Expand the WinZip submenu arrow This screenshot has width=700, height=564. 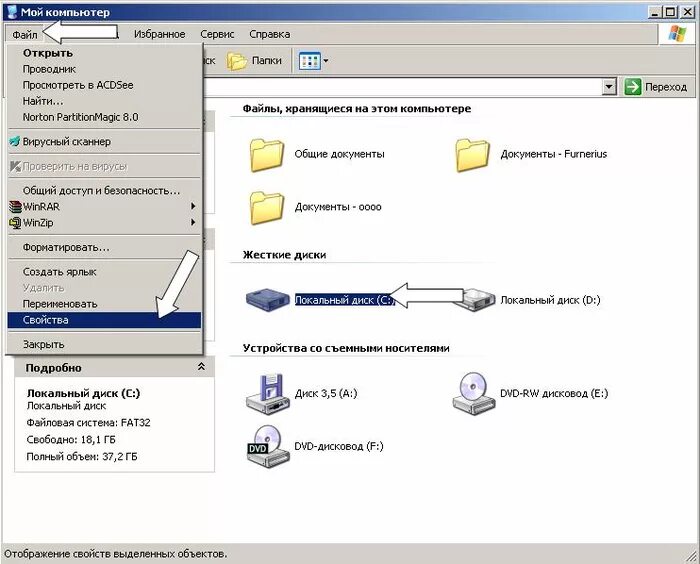(x=193, y=222)
